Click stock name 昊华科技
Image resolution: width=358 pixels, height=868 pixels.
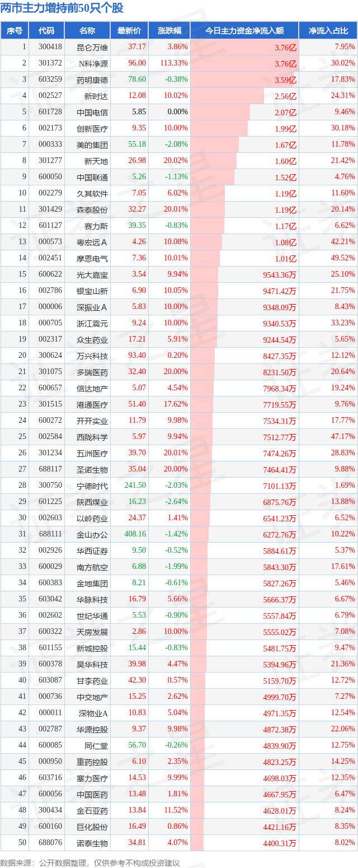tap(92, 664)
